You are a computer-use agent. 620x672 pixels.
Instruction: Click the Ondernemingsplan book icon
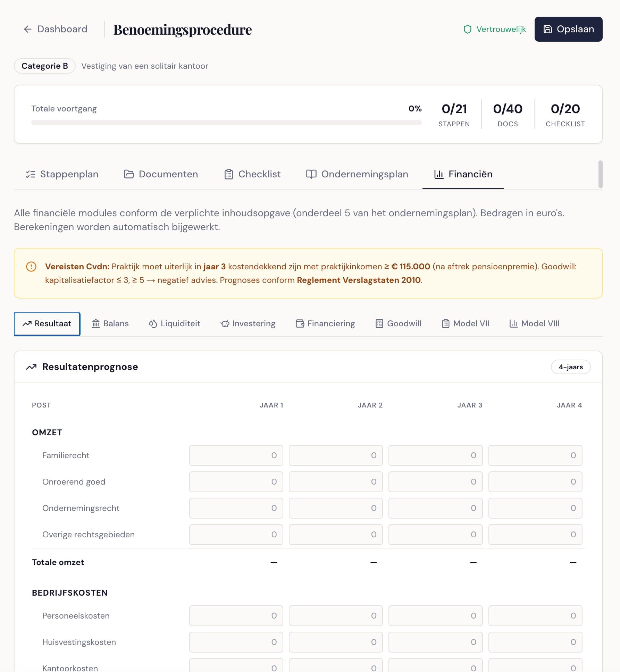pos(312,174)
